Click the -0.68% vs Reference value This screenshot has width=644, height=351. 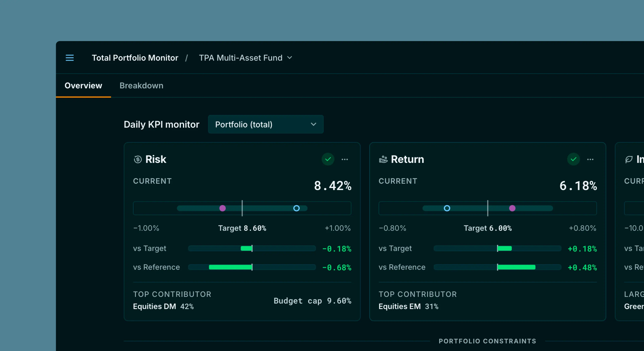click(337, 267)
